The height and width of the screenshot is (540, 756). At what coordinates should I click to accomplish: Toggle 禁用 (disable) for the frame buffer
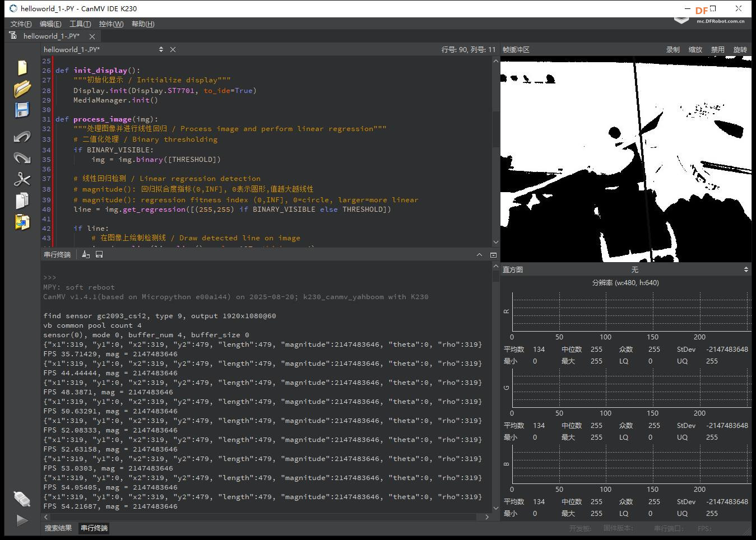coord(717,50)
